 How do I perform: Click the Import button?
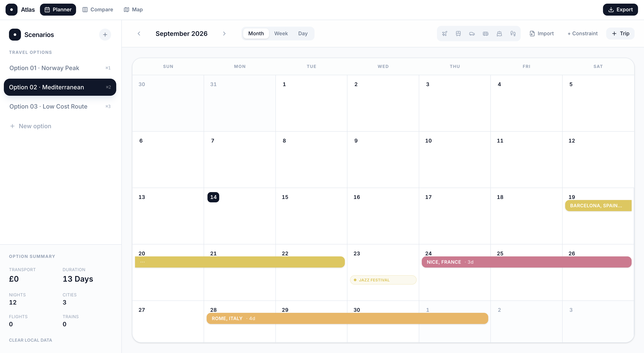(541, 34)
